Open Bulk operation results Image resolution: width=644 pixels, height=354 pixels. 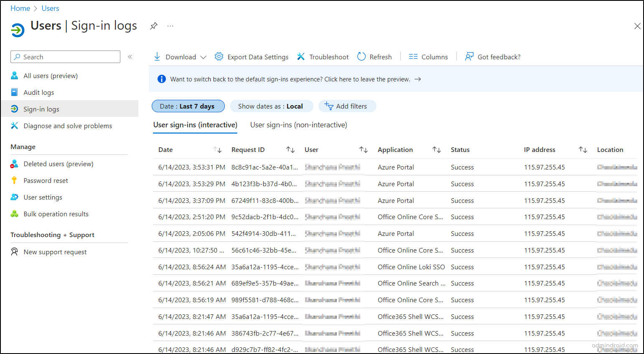[56, 214]
